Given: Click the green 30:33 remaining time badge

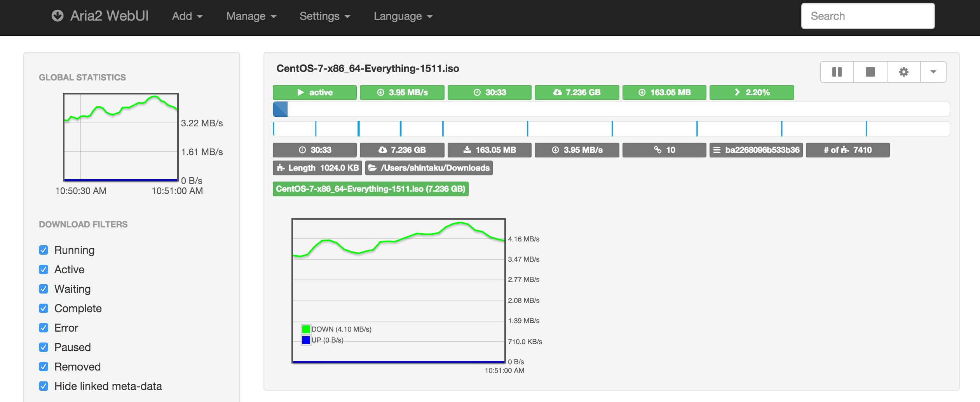Looking at the screenshot, I should (x=489, y=93).
